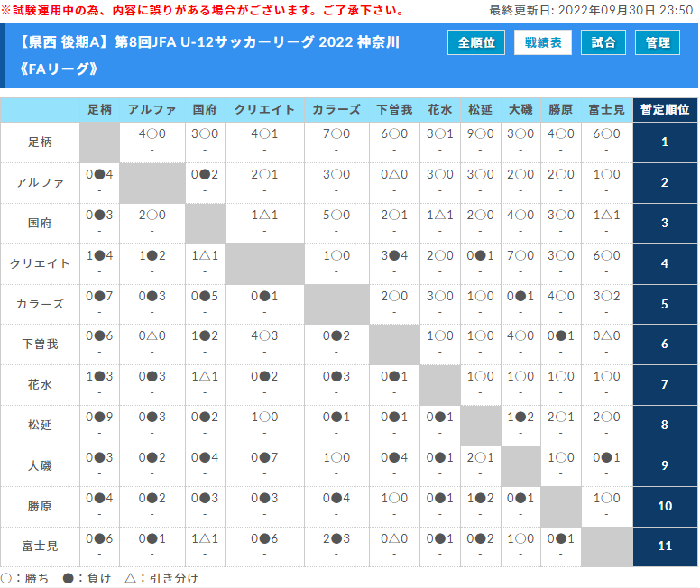700x588 pixels.
Task: Click the 大磯 column header
Action: pos(520,110)
